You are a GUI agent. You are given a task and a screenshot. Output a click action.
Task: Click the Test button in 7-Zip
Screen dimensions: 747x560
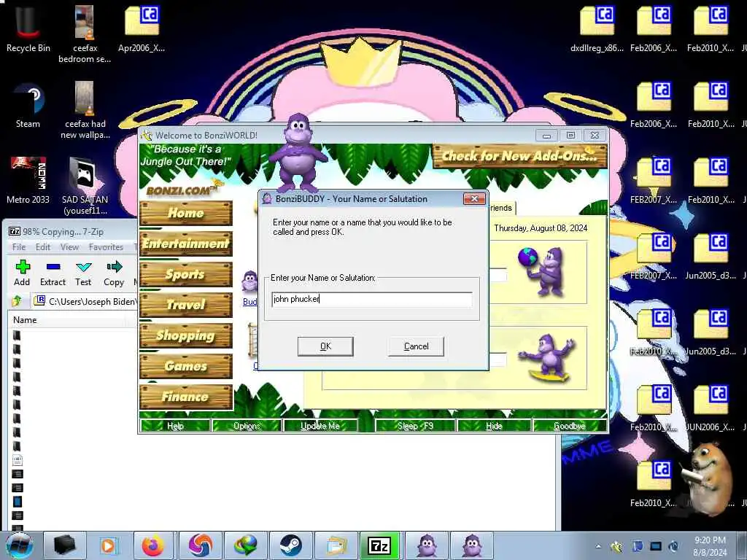coord(83,273)
